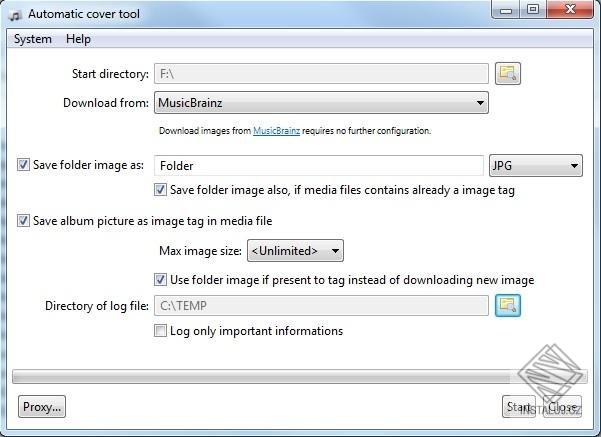Click the 'Max image size:' label
The width and height of the screenshot is (601, 437).
tap(200, 251)
